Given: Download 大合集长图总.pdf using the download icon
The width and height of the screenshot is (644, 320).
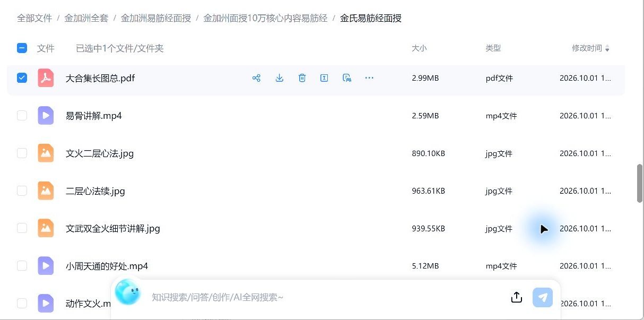Looking at the screenshot, I should (x=280, y=78).
